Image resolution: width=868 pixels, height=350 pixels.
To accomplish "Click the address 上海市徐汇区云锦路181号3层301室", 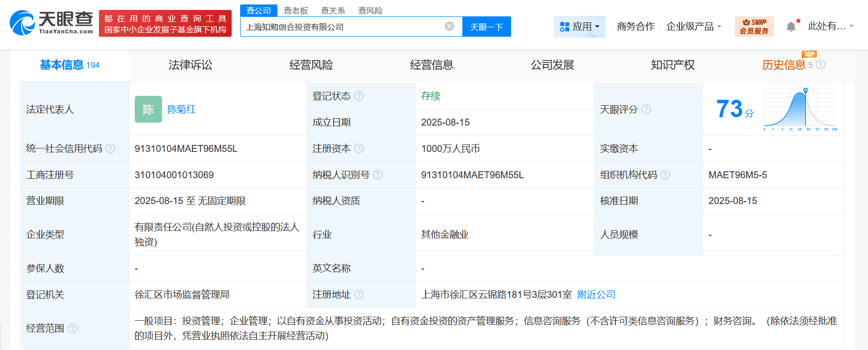I will point(497,294).
